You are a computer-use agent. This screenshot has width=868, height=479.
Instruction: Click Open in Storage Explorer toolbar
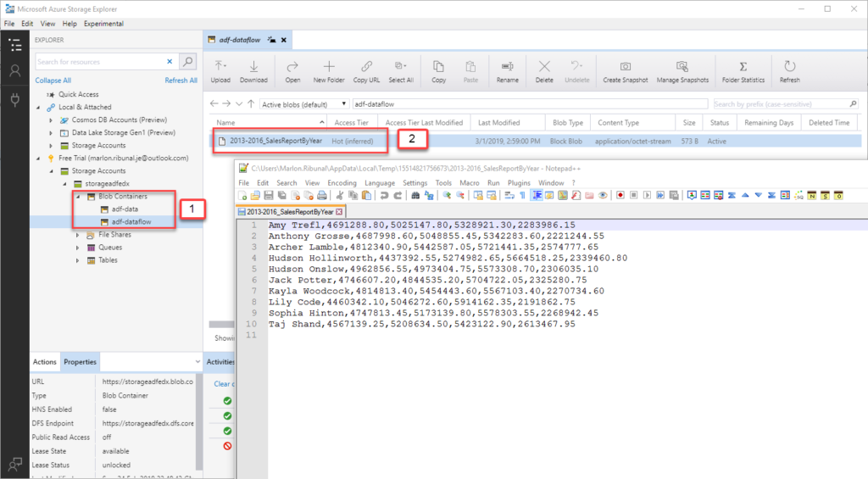click(x=292, y=72)
